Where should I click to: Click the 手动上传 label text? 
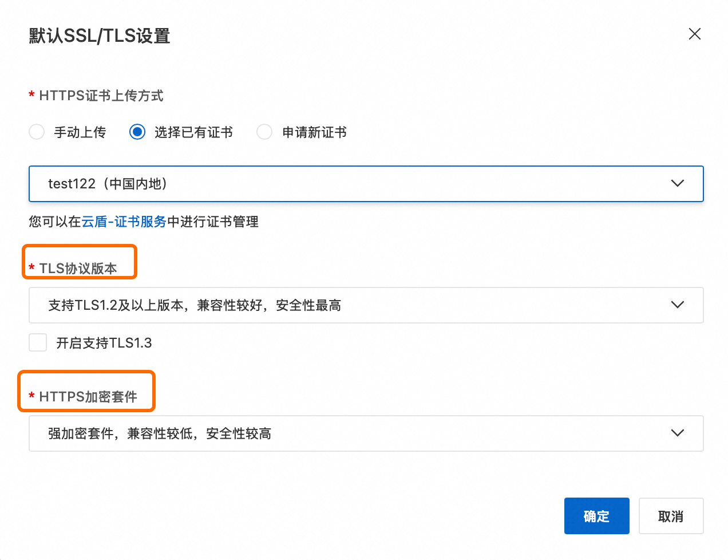(x=80, y=132)
